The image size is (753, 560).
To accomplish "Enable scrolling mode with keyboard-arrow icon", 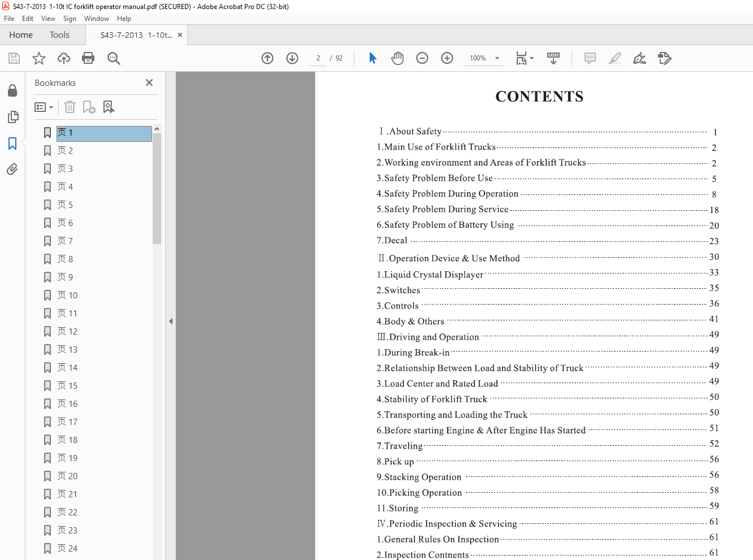I will click(x=553, y=58).
